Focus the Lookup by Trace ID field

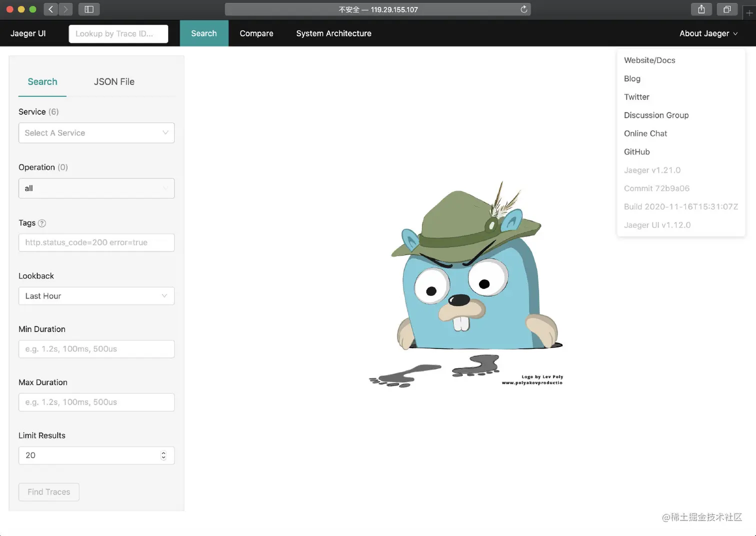[118, 33]
